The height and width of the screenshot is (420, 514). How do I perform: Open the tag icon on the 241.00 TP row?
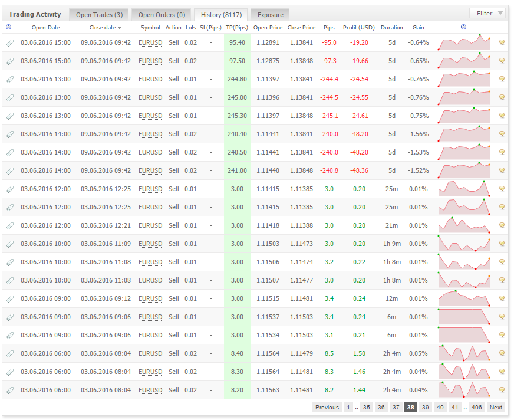(10, 171)
